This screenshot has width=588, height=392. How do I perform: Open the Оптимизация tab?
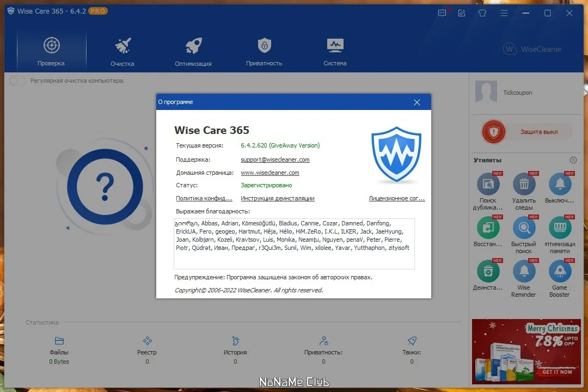coord(193,51)
